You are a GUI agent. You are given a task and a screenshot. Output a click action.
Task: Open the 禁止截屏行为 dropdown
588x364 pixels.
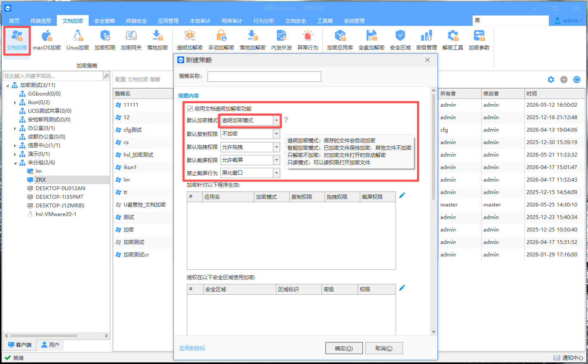point(250,173)
